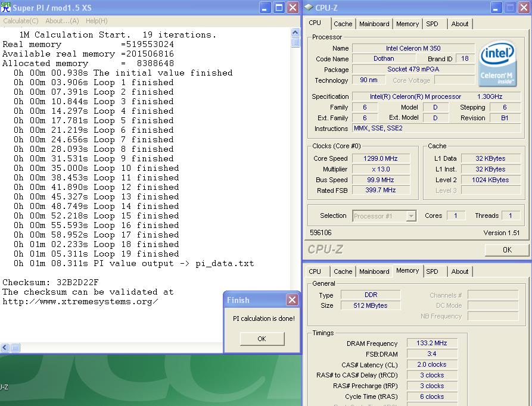Click the 90 nm technology field
This screenshot has height=406, width=532.
[x=368, y=80]
